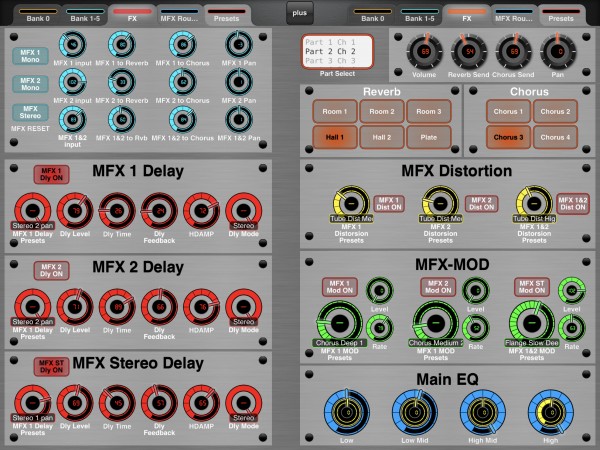Enable MFX 2 Dist ON
600x450 pixels.
[x=481, y=204]
